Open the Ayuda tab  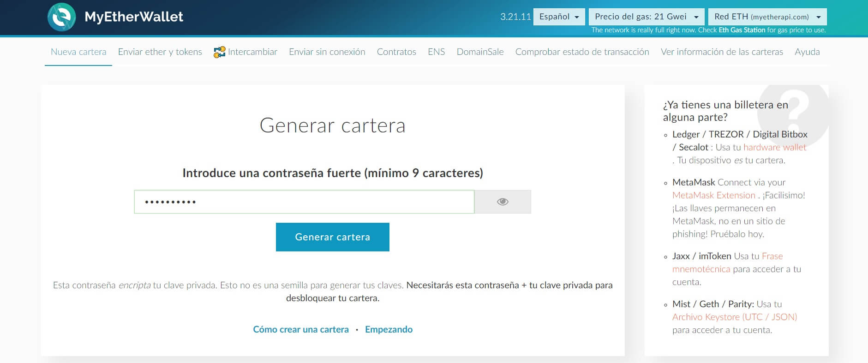pyautogui.click(x=807, y=52)
